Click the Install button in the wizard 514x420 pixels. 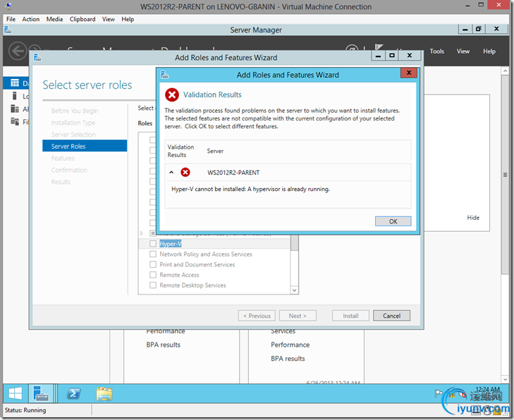[x=350, y=316]
